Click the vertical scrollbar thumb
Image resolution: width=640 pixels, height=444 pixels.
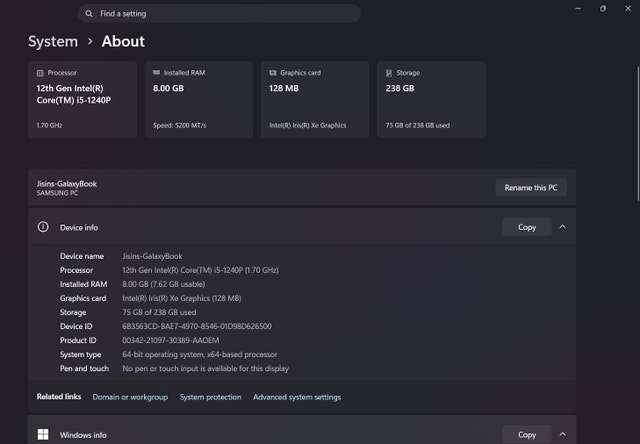pos(638,133)
